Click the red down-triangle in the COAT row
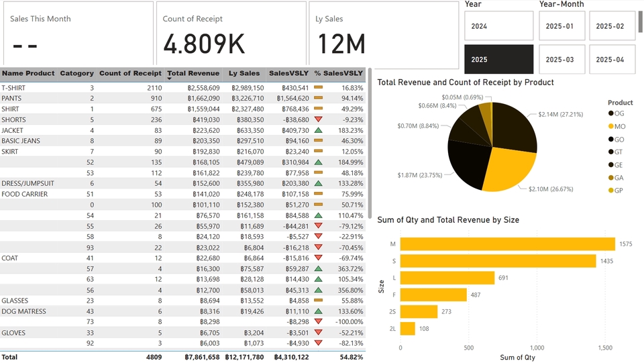Viewport: 644px width, 363px height. point(318,258)
